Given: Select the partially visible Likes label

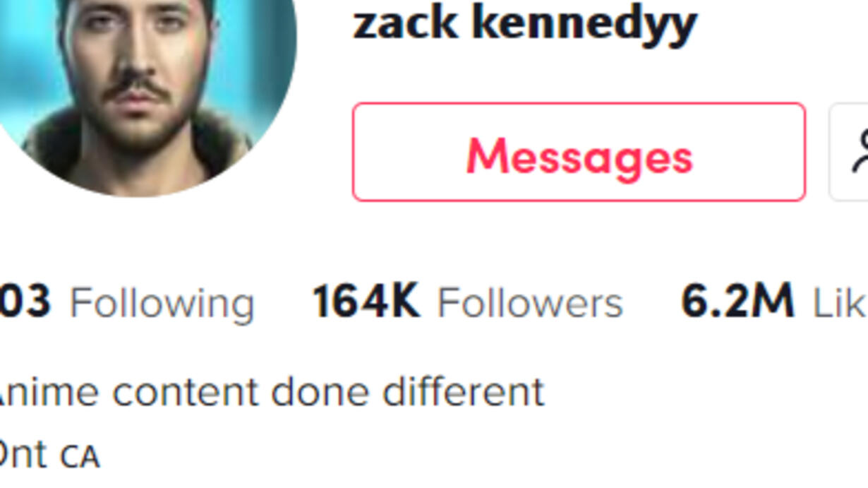Looking at the screenshot, I should pos(840,304).
